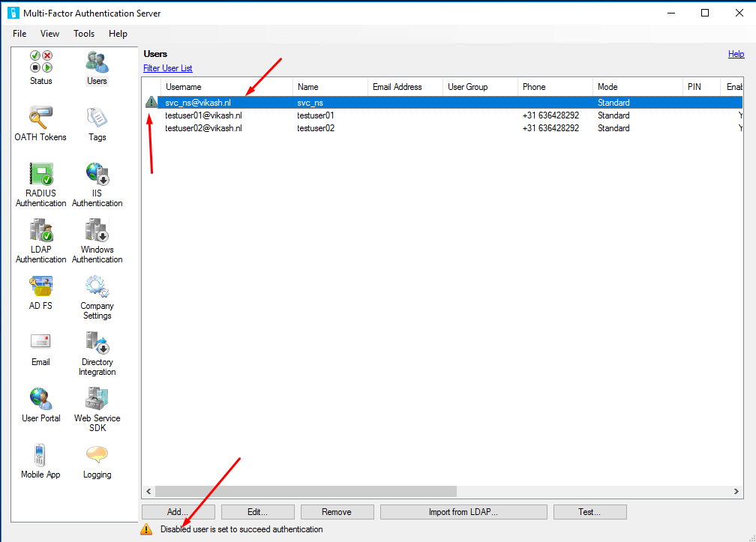Click the status bar warning triangle icon
Viewport: 756px width, 542px height.
point(146,529)
